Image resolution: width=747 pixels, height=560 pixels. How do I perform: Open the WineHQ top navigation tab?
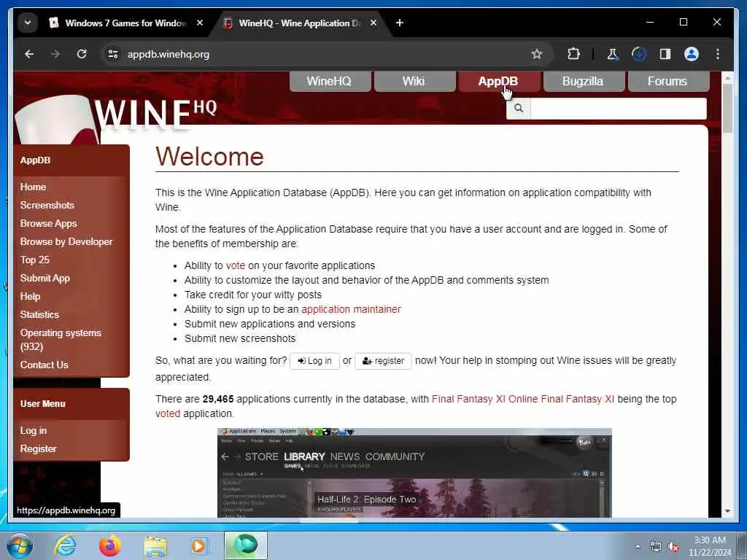(x=330, y=82)
